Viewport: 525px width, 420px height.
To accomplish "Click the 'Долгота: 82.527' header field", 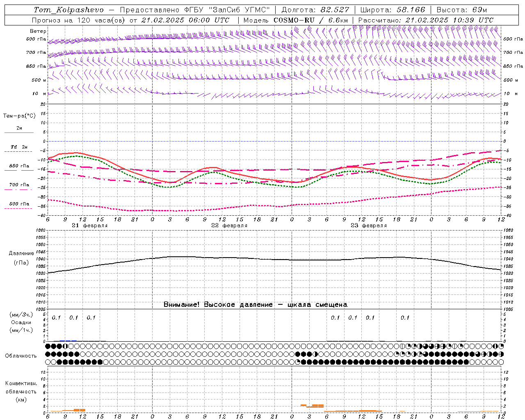I will coord(315,10).
